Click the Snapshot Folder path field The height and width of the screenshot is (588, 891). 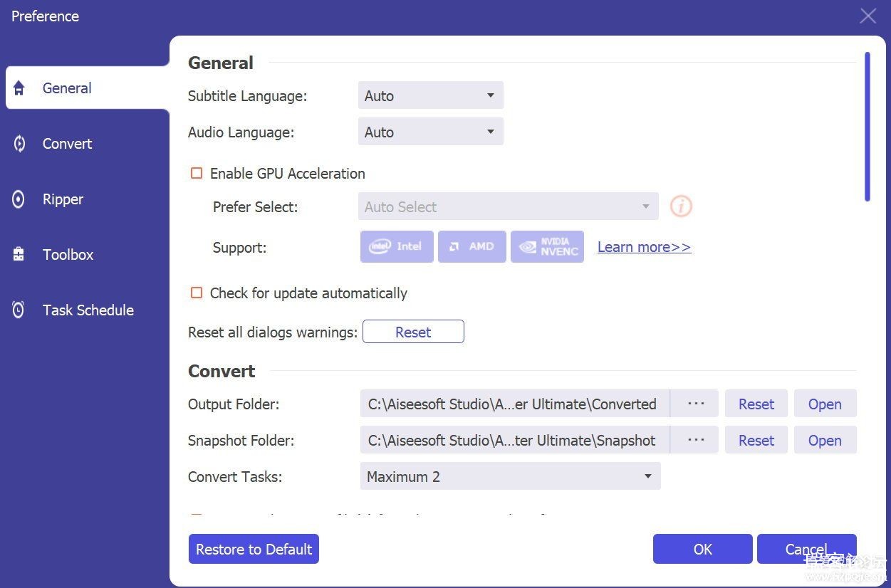coord(515,439)
